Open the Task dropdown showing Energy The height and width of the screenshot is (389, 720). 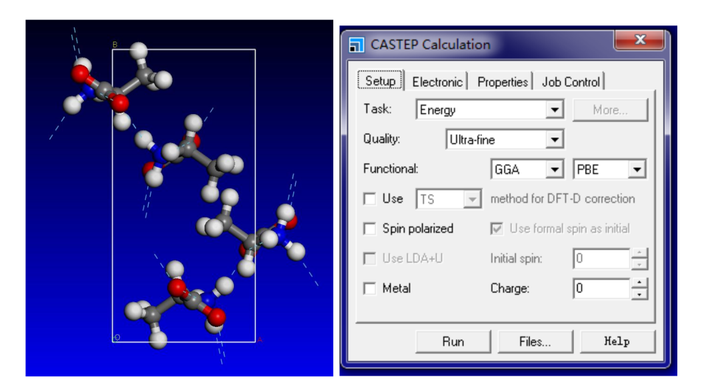click(490, 110)
